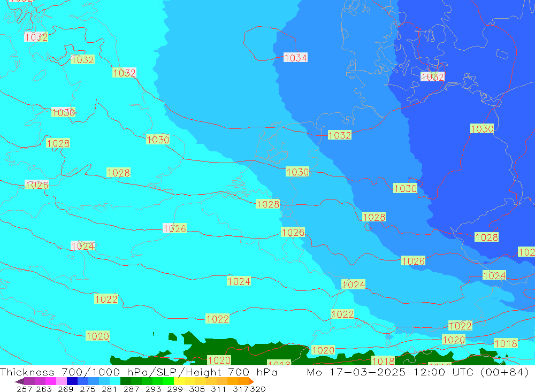
Task: Select the darkest green legend swatch
Action: click(126, 381)
